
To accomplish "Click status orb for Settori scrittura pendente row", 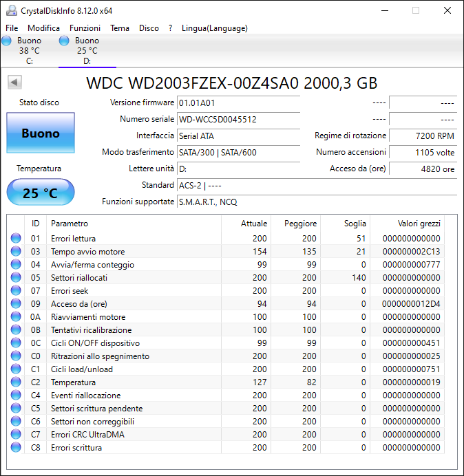I will 16,408.
